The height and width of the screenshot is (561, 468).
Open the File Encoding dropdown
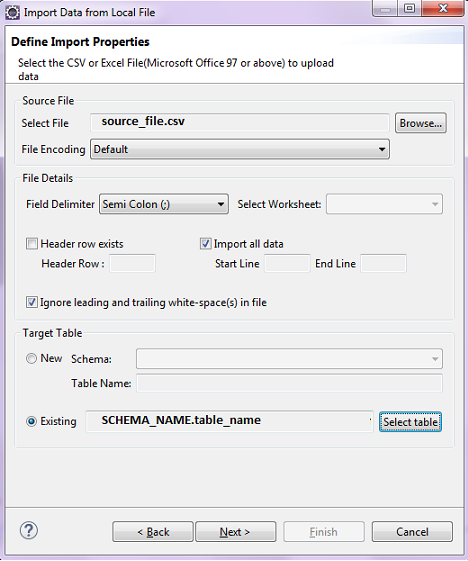pyautogui.click(x=240, y=149)
